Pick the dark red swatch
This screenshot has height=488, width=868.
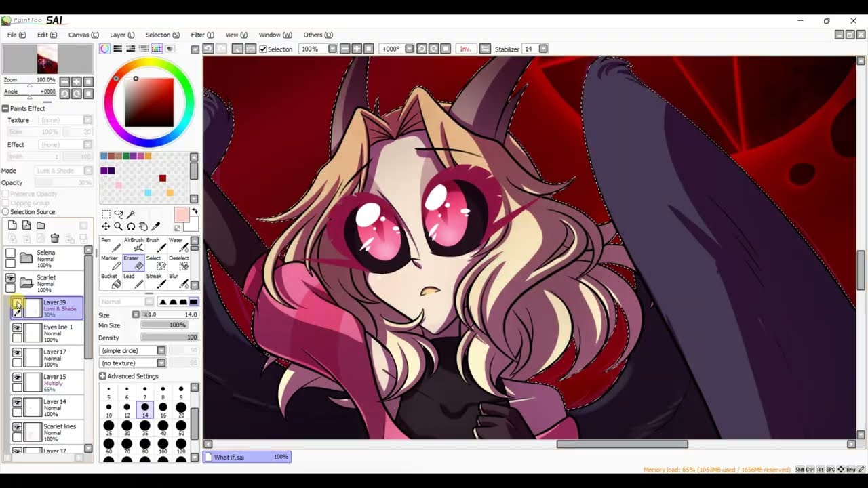pyautogui.click(x=163, y=178)
